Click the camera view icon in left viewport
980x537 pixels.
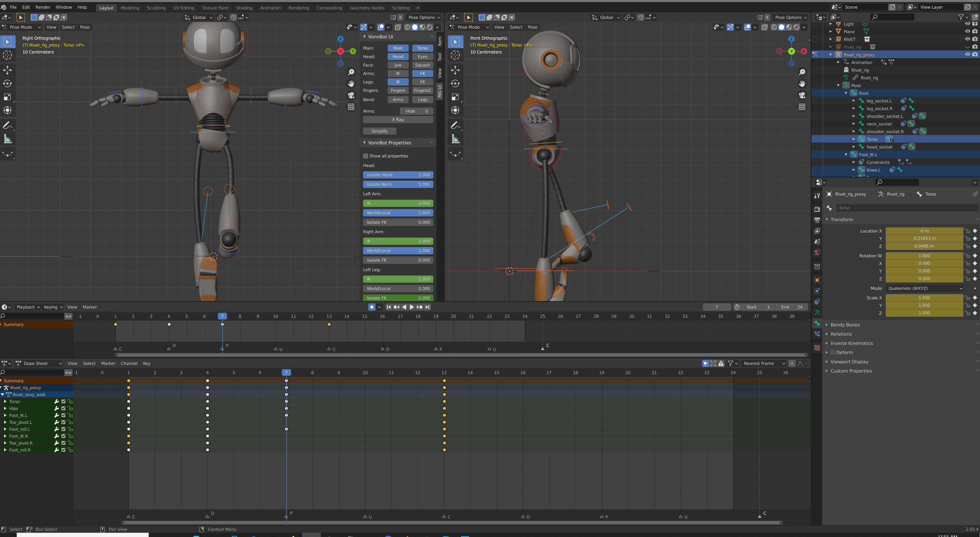[x=351, y=95]
